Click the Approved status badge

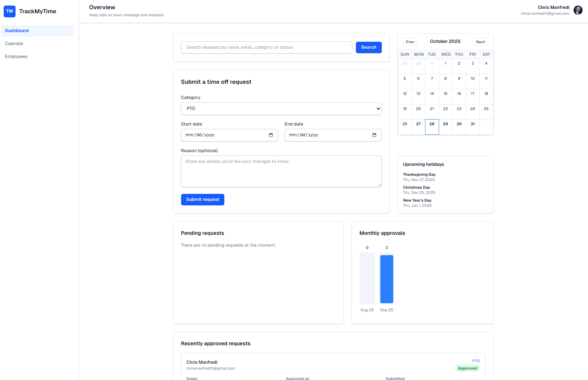coord(467,368)
